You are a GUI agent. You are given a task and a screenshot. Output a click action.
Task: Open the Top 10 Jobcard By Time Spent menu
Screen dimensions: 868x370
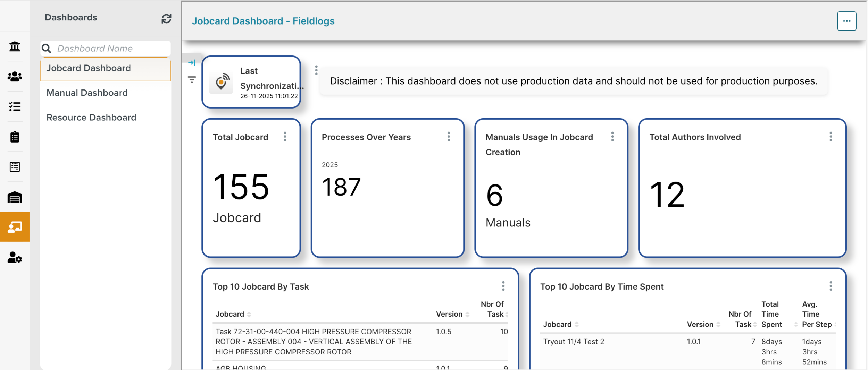[x=831, y=286]
